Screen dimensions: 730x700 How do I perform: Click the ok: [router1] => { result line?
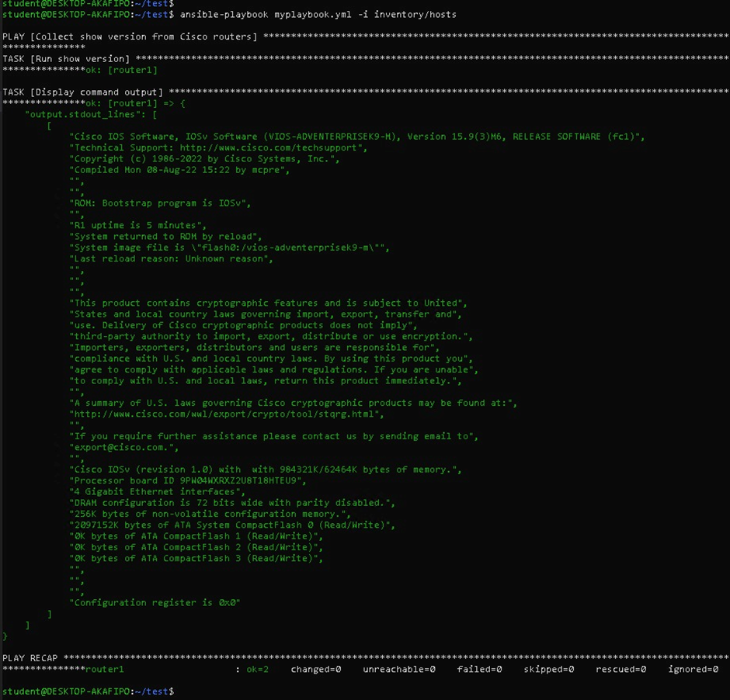pyautogui.click(x=135, y=104)
